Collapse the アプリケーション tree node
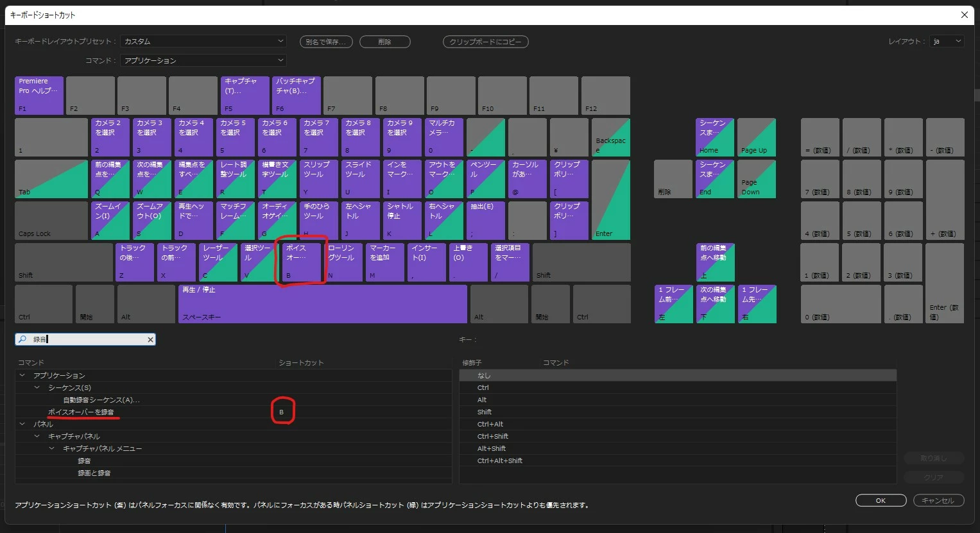Screen dimensions: 980x533 (22, 375)
